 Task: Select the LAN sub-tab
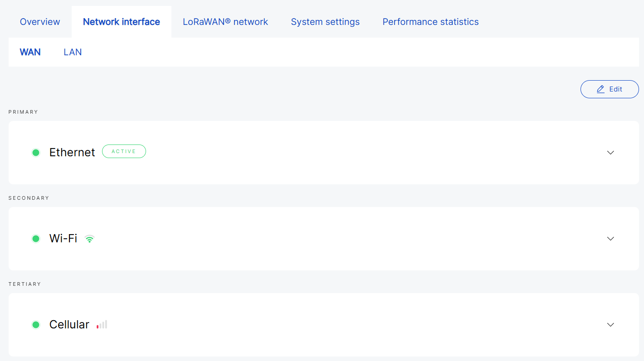tap(73, 52)
